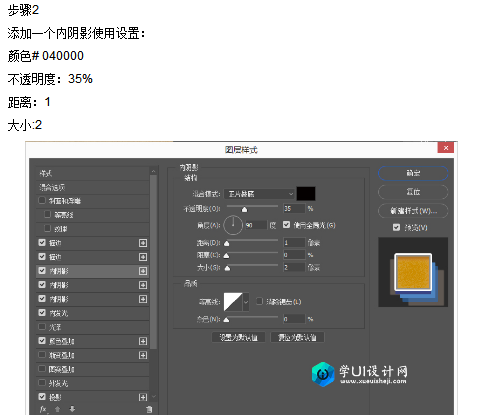Click the move effect up arrow icon
The width and height of the screenshot is (486, 415).
(57, 409)
